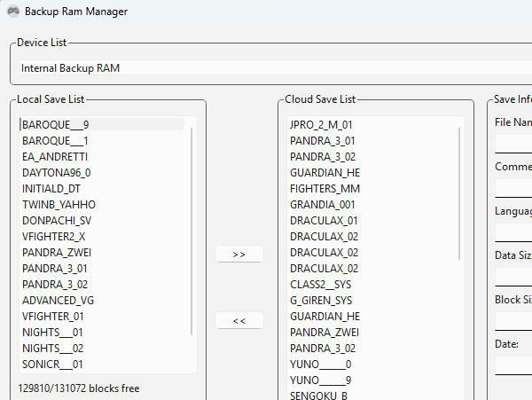Select ADVANCED_VG local save
Image resolution: width=532 pixels, height=400 pixels.
click(x=102, y=300)
